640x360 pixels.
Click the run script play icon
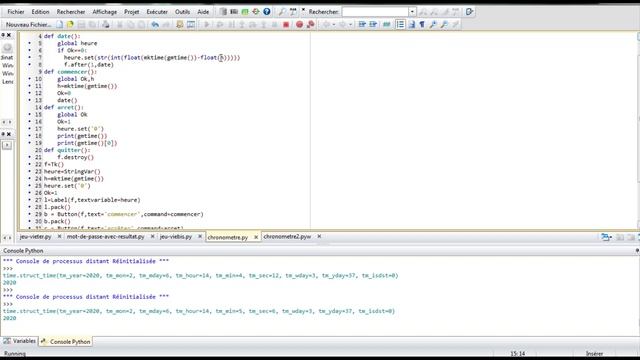click(207, 24)
